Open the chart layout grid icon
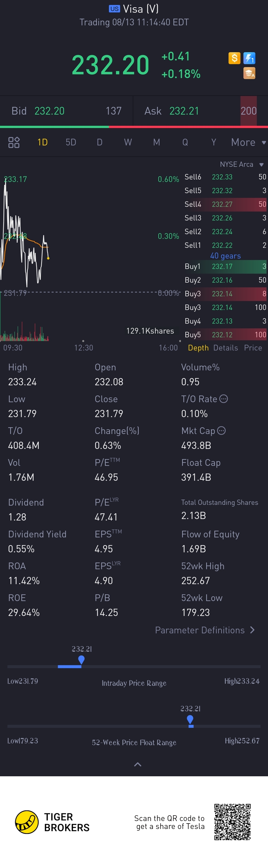The image size is (268, 868). pyautogui.click(x=14, y=142)
